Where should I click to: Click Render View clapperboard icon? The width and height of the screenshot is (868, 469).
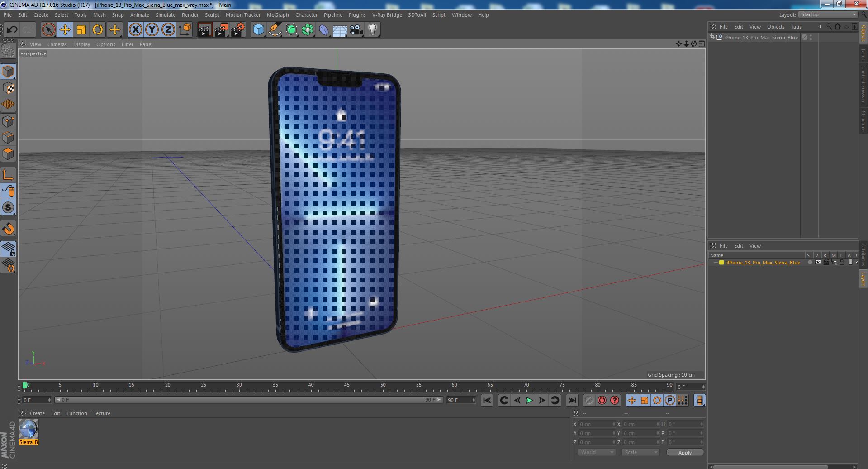(204, 30)
